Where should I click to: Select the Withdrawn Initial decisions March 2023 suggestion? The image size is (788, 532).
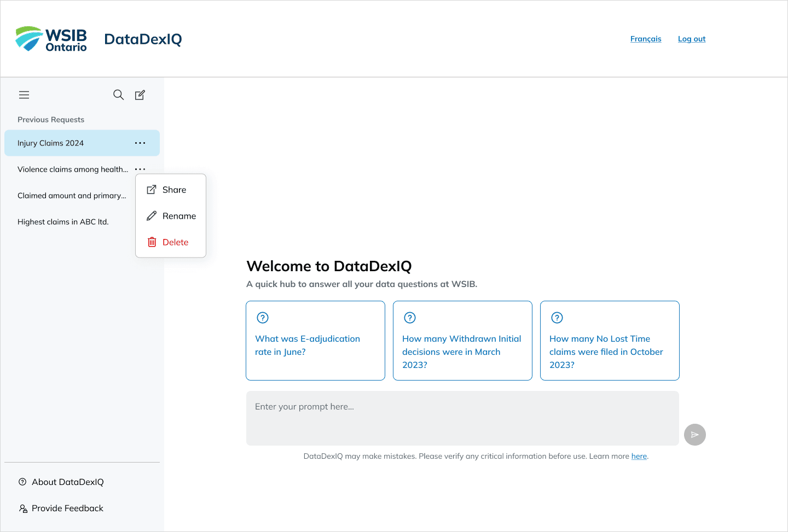462,341
